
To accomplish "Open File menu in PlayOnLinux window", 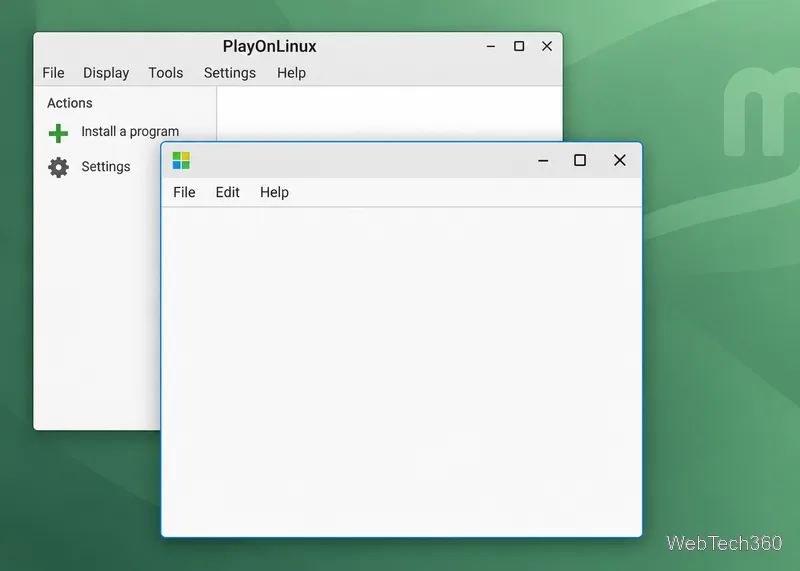I will click(x=53, y=73).
